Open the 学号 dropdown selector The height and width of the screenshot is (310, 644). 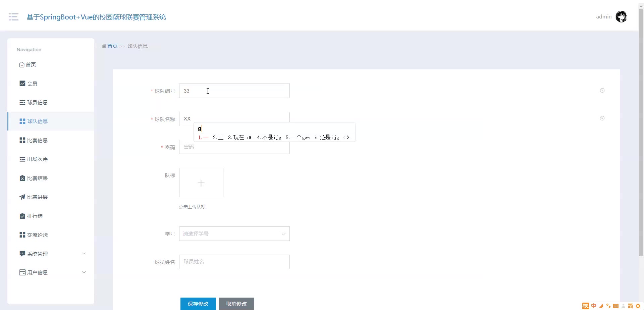click(234, 234)
